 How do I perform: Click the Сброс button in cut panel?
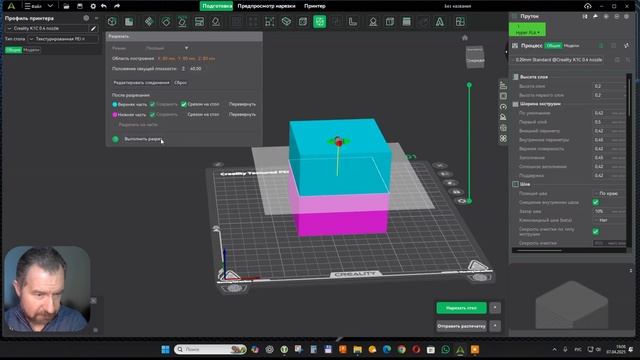[x=180, y=82]
